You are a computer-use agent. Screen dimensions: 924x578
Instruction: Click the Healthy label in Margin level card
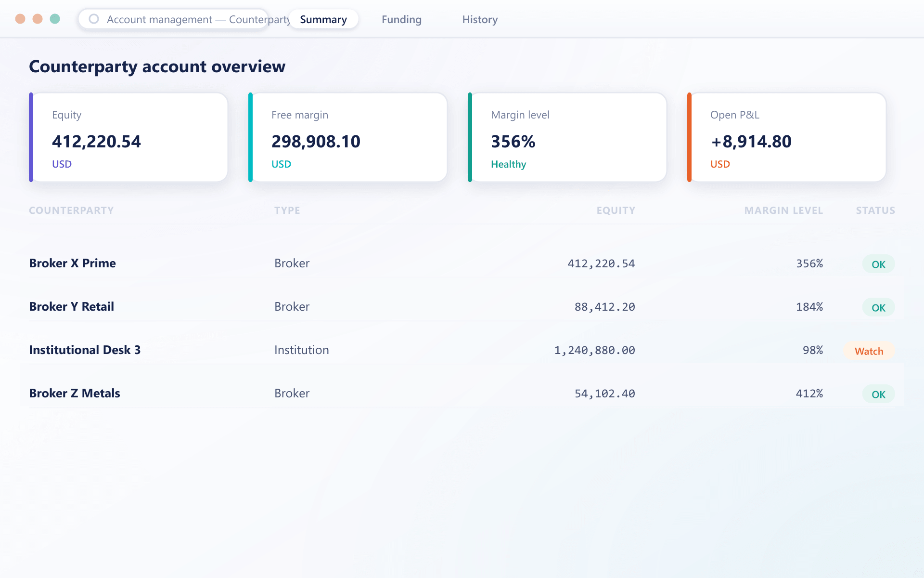[x=508, y=164]
